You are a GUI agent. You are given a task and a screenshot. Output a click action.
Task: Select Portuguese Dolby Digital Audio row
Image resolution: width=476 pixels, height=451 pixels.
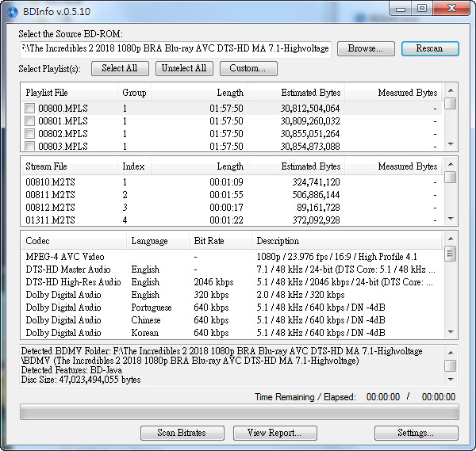point(232,308)
